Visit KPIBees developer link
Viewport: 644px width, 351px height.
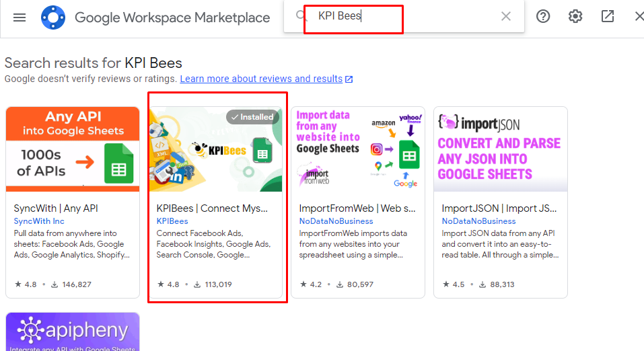(172, 221)
